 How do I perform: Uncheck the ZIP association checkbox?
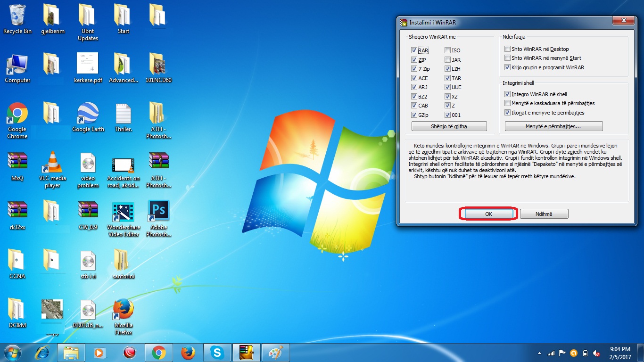coord(414,59)
